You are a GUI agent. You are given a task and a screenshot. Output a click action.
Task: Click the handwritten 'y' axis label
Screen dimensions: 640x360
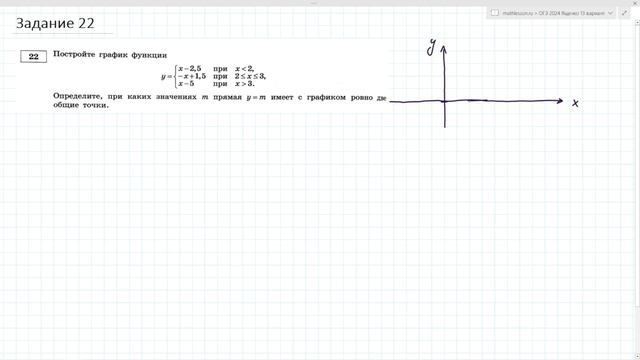point(431,47)
